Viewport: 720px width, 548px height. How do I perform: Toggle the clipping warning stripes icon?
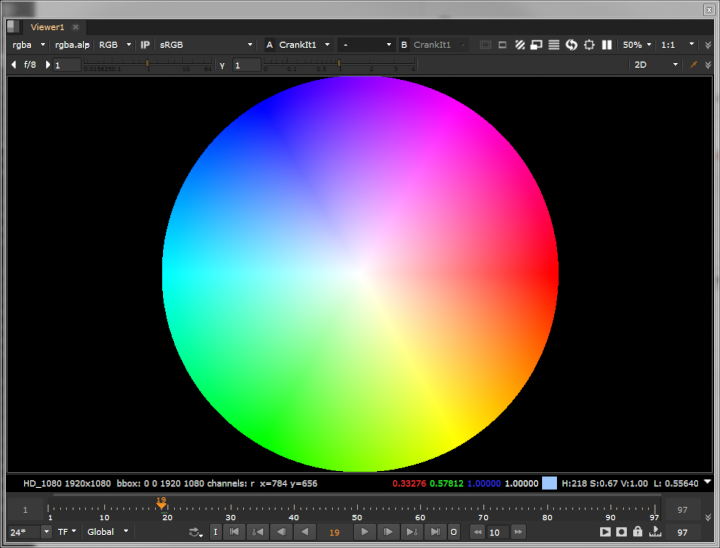(x=519, y=45)
